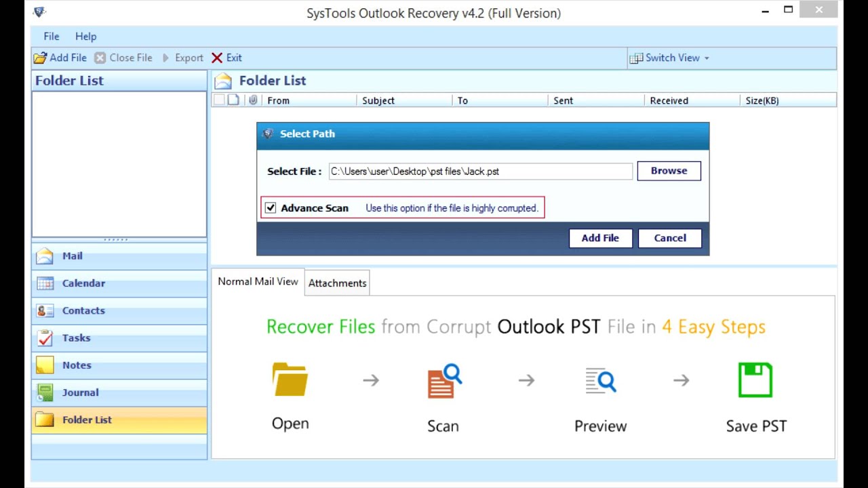Click the open folder icon beside the Folder List heading
The image size is (868, 488).
pos(223,81)
